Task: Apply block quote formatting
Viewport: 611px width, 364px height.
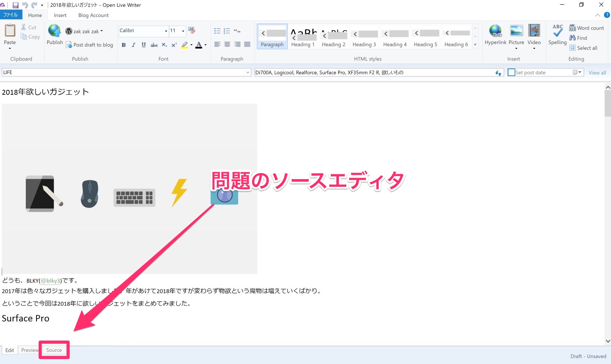Action: 237,31
